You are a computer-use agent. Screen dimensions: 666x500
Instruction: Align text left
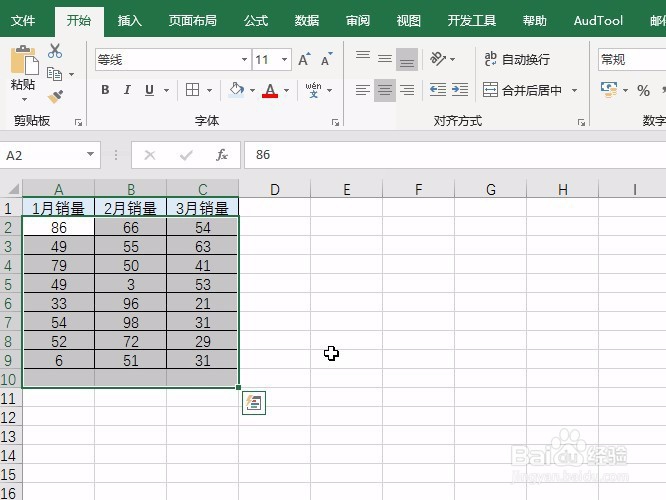click(x=363, y=90)
